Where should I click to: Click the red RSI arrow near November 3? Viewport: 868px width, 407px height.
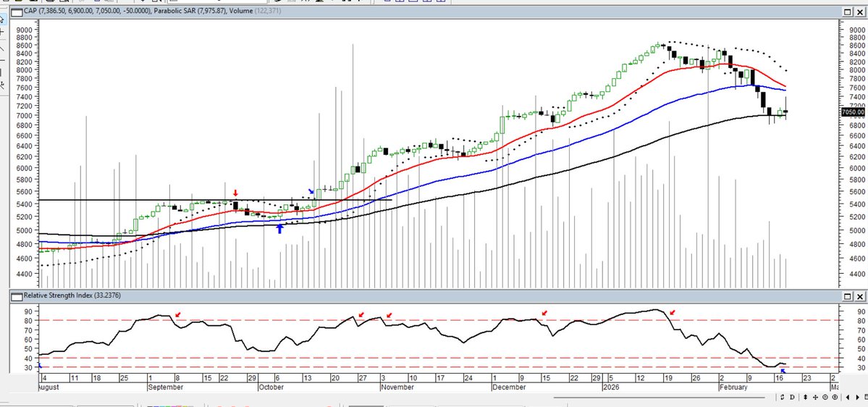click(x=389, y=315)
